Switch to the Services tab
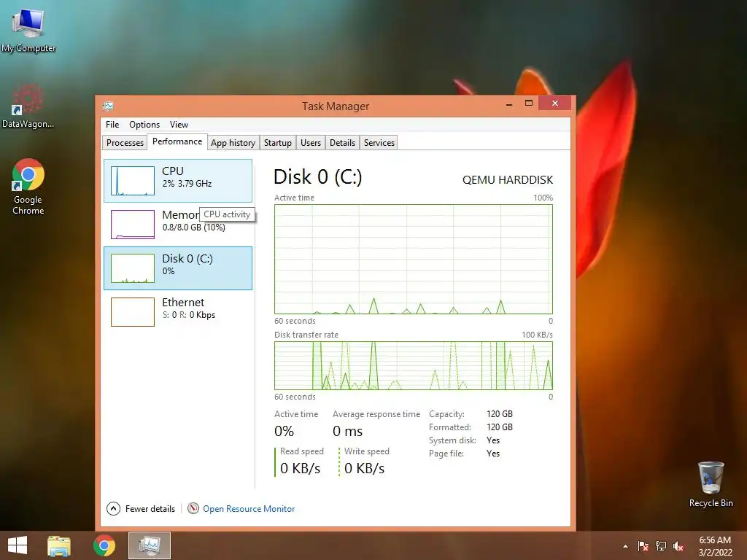The width and height of the screenshot is (747, 560). click(379, 142)
